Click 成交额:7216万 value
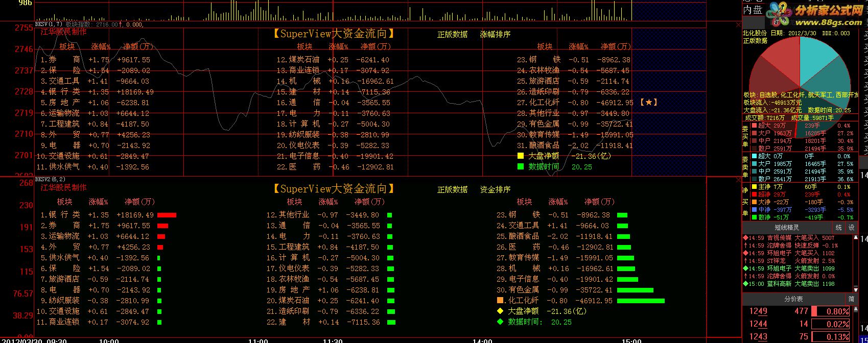The height and width of the screenshot is (343, 868). [x=764, y=118]
